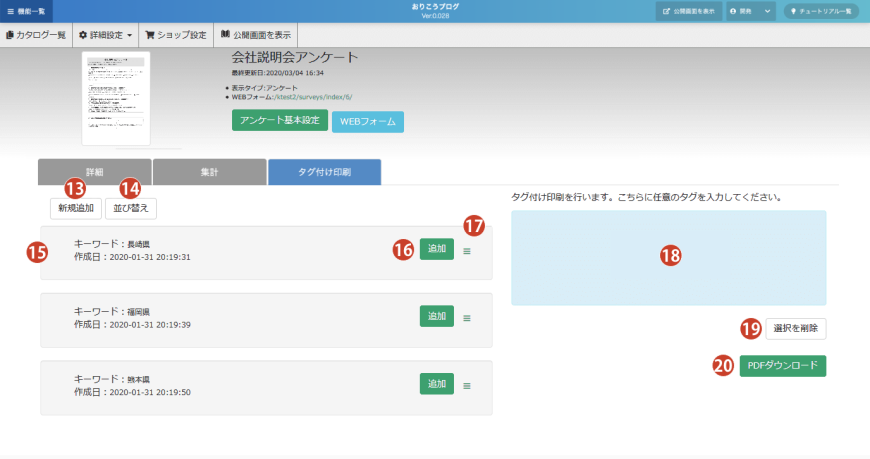The width and height of the screenshot is (870, 459).
Task: Expand the 詳細設定 dropdown
Action: pos(105,35)
